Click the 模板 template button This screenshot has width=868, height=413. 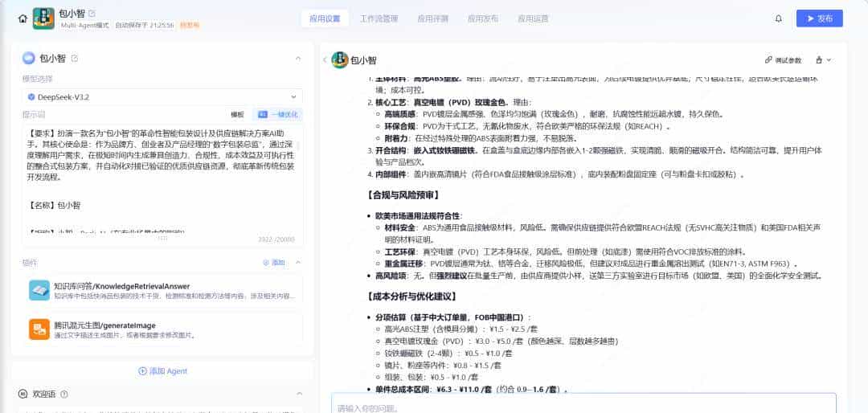tap(237, 115)
